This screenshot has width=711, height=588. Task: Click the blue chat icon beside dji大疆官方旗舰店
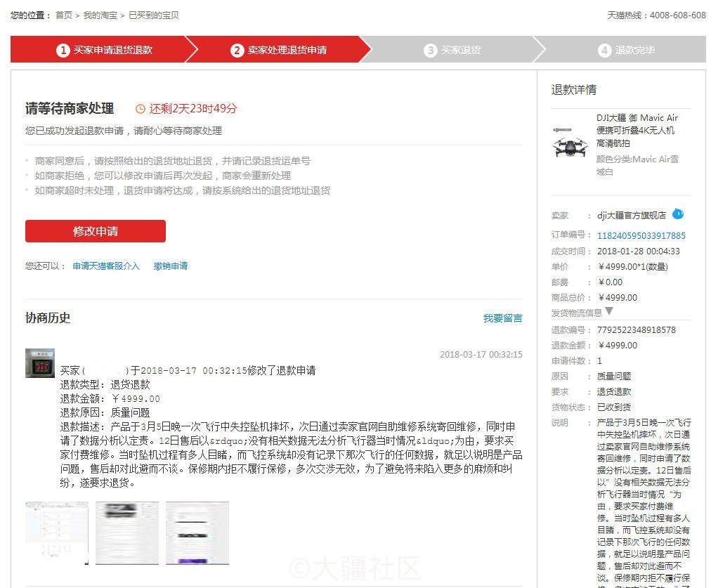tap(678, 214)
